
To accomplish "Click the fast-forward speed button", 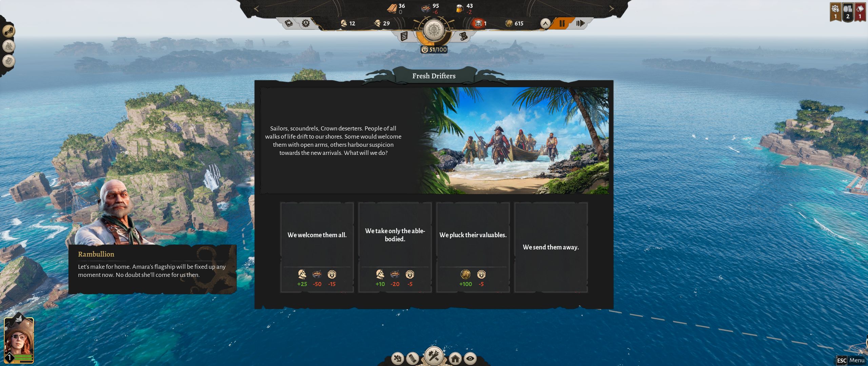I will coord(580,23).
